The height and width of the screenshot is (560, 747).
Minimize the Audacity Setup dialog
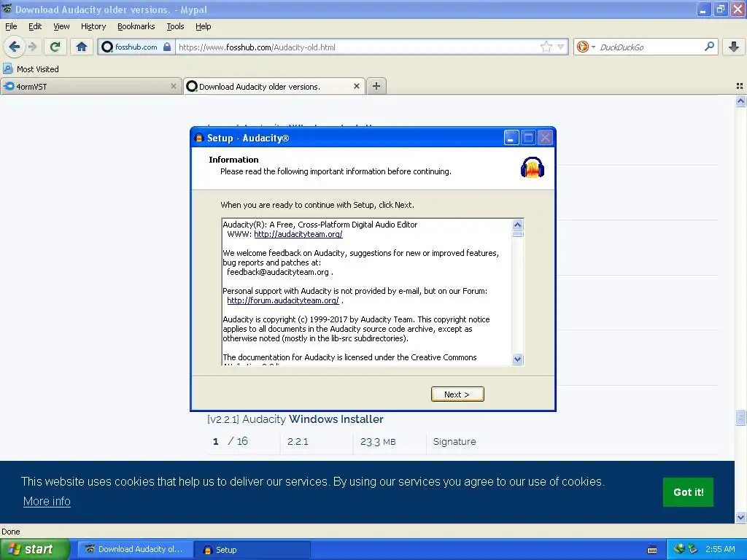(x=511, y=138)
